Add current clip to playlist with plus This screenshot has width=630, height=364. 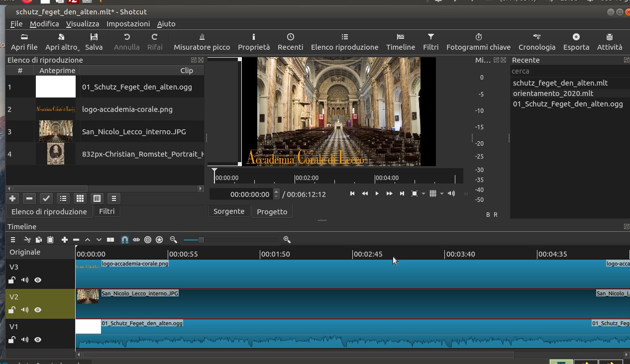point(12,198)
